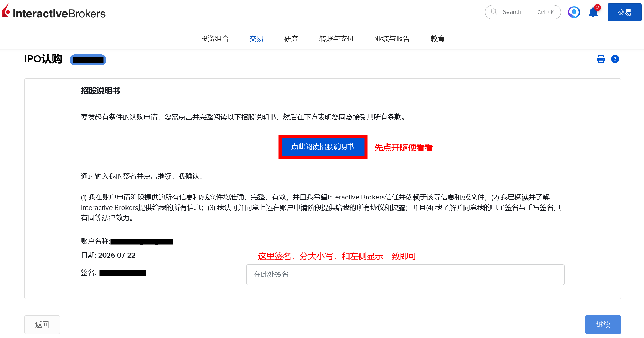Open the 教育 menu

click(x=438, y=39)
